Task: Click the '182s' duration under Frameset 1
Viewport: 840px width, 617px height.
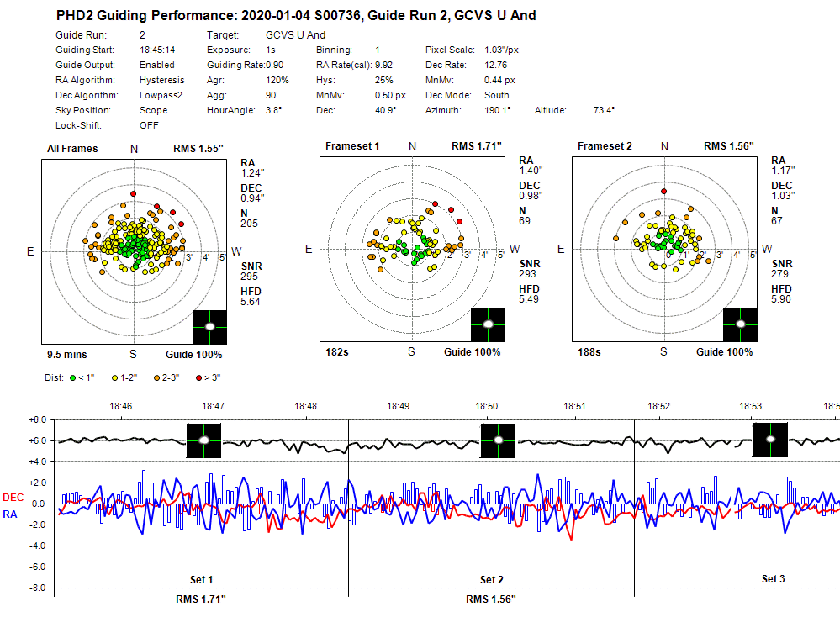Action: pos(337,352)
